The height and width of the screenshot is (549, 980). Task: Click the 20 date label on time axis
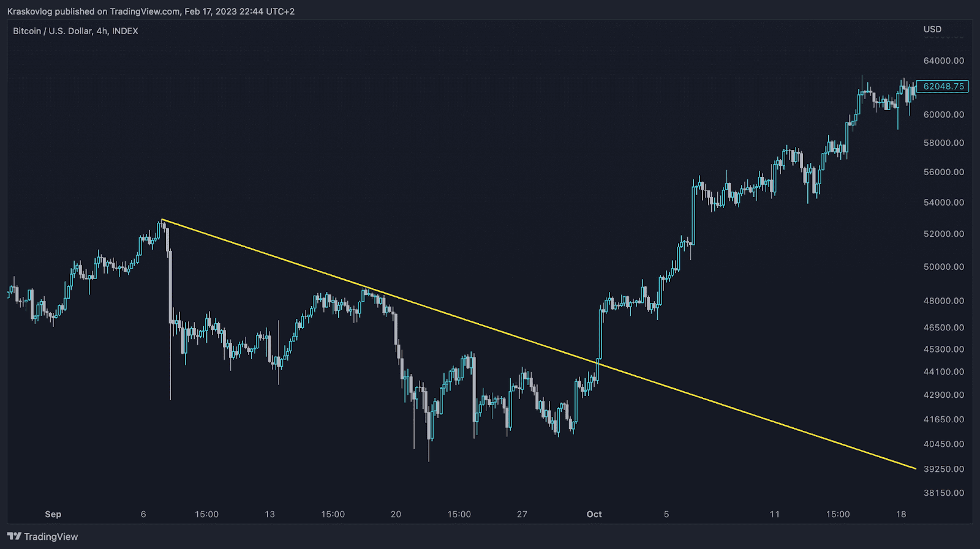[396, 514]
